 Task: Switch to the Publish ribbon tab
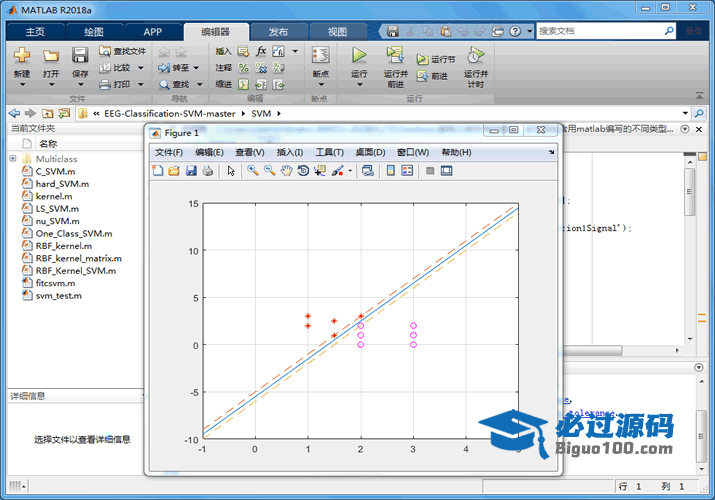click(278, 31)
